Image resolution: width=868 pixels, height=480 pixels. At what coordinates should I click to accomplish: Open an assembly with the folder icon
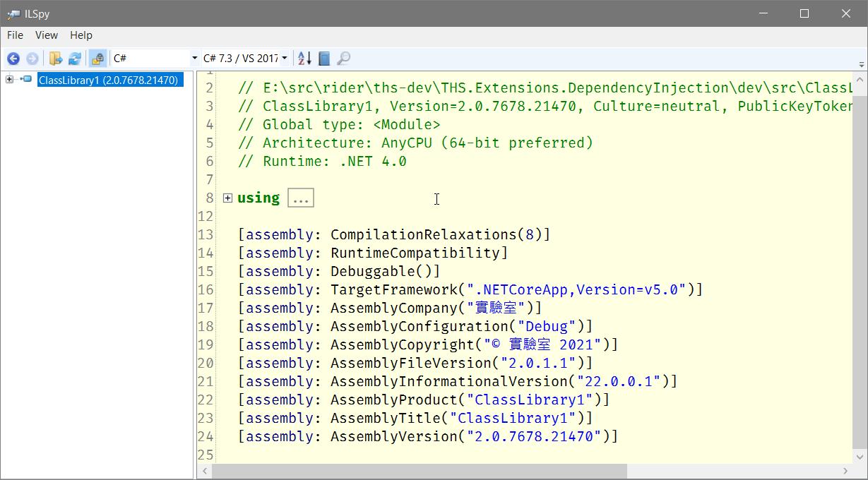56,59
